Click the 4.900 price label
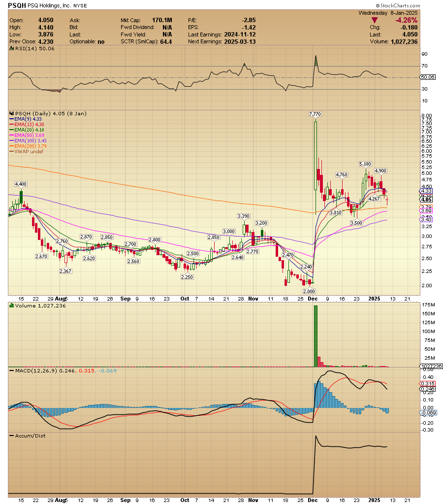The width and height of the screenshot is (443, 504). pyautogui.click(x=380, y=170)
